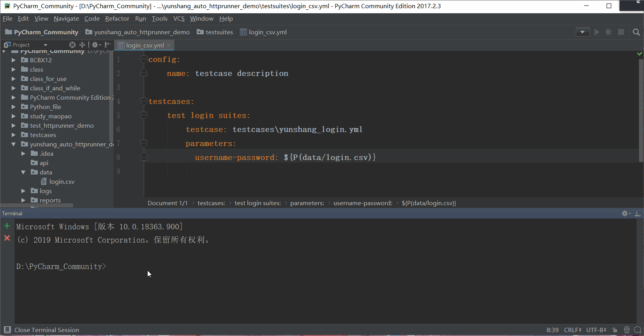Open the Help menu
Screen dimensions: 644x336
(226, 19)
